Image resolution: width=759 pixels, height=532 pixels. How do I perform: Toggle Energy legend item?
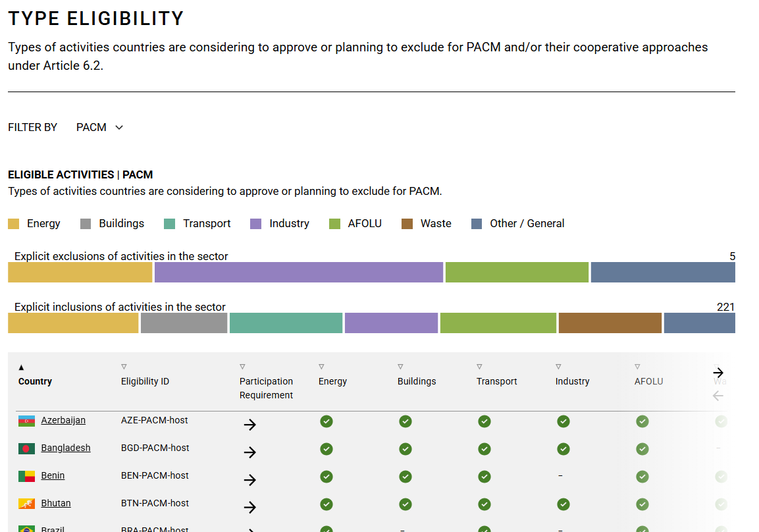[35, 224]
